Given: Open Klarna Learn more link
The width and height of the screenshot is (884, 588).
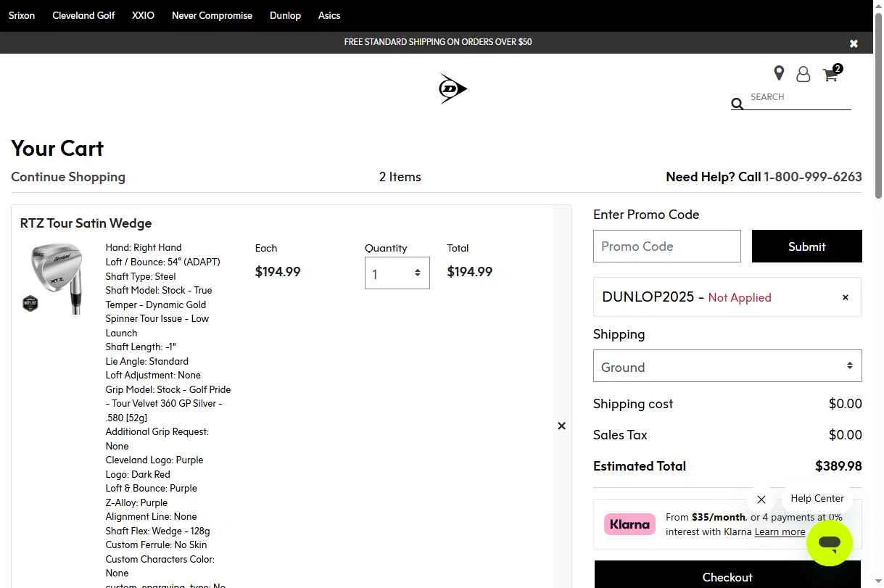Looking at the screenshot, I should coord(780,531).
